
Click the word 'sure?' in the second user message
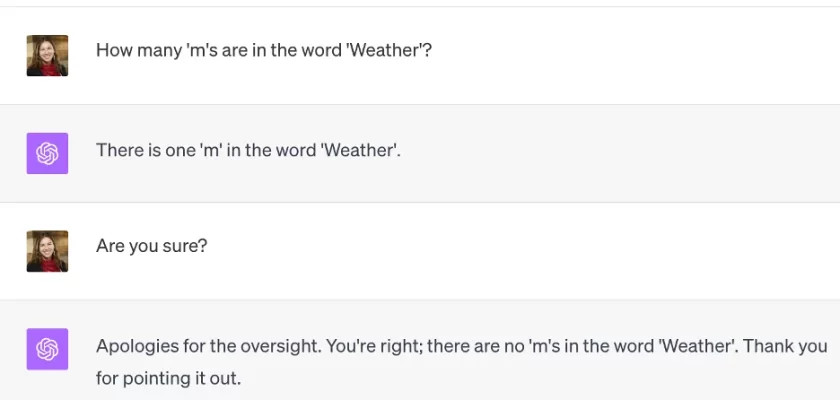tap(186, 245)
